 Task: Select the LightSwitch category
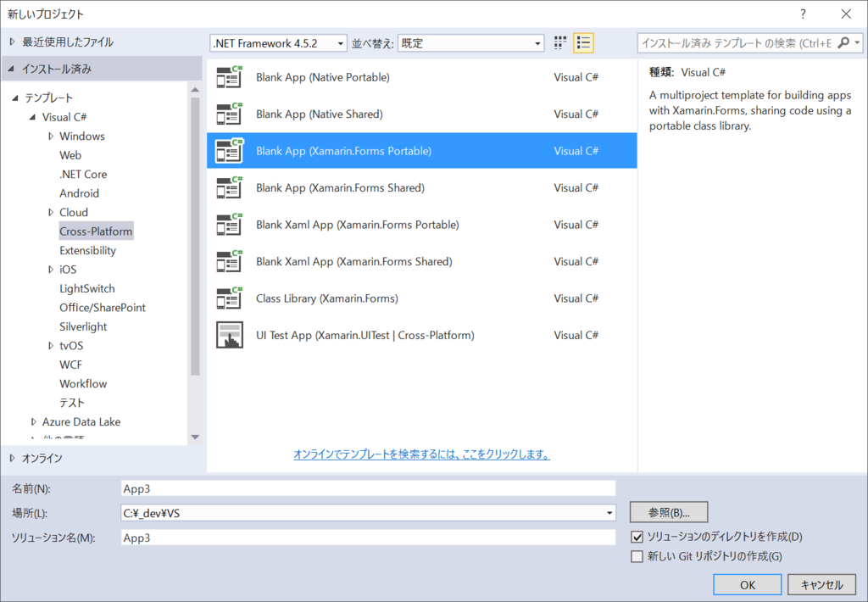tap(87, 288)
